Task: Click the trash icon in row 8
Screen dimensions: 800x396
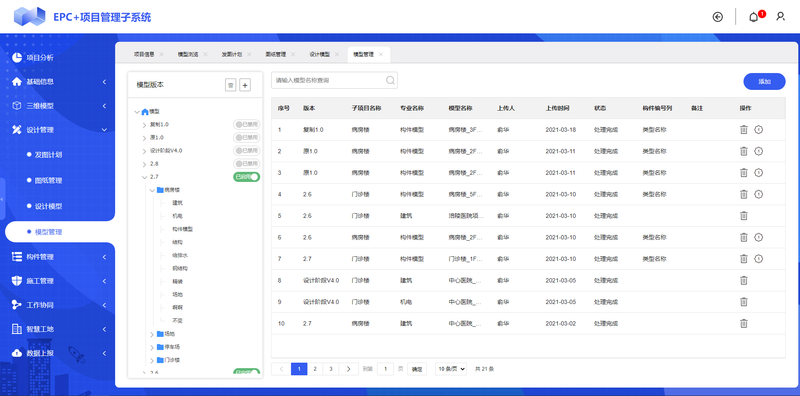Action: pos(744,280)
